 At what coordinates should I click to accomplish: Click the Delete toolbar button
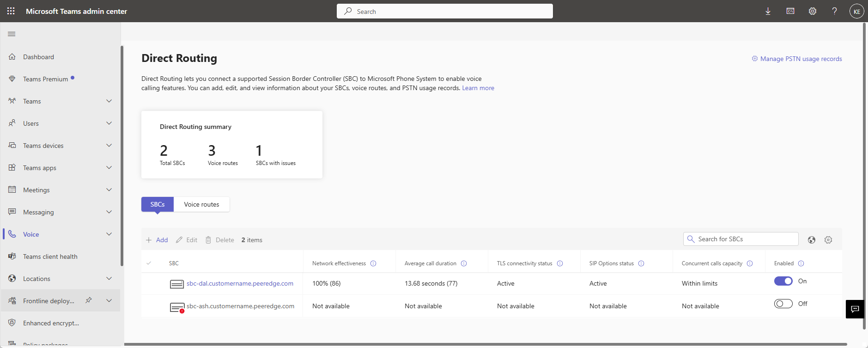point(220,240)
